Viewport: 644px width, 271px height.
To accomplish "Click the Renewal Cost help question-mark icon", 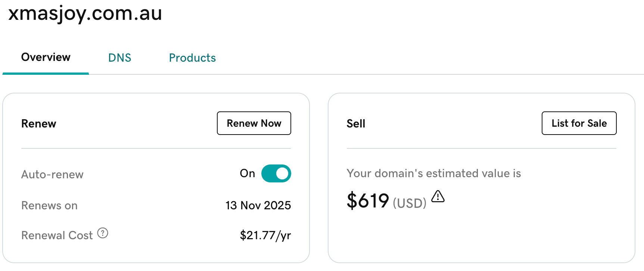I will (x=103, y=233).
